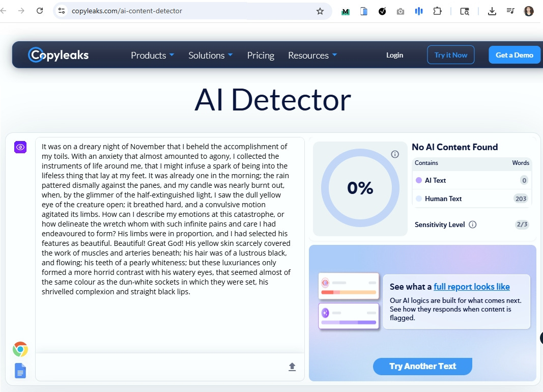543x392 pixels.
Task: Open site information icon in address bar
Action: (62, 11)
